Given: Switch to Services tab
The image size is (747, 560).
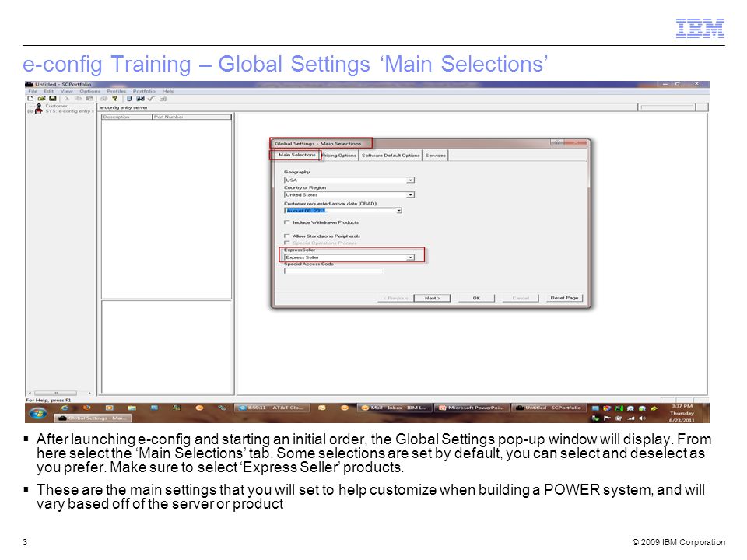Looking at the screenshot, I should pos(436,156).
